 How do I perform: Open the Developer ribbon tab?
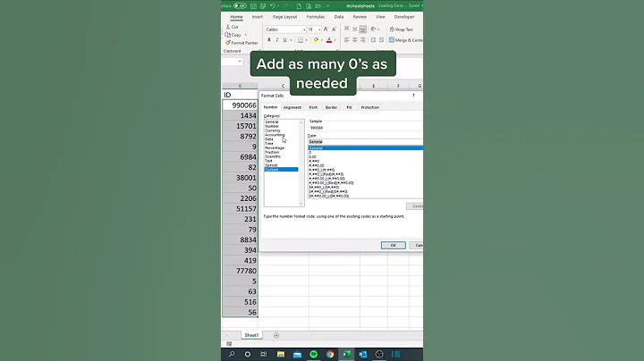[x=404, y=17]
